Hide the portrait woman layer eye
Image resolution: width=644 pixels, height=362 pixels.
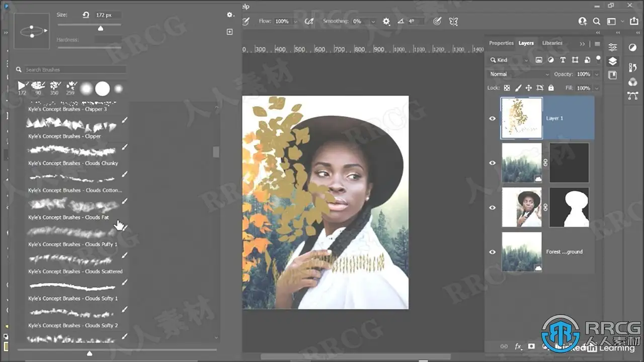(493, 207)
